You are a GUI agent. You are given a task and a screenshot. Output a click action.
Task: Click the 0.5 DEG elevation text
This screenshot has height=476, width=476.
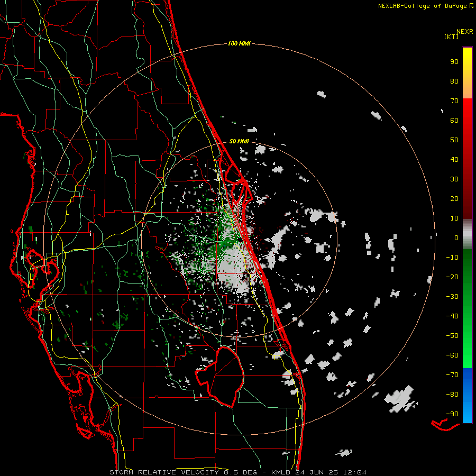[x=241, y=472]
